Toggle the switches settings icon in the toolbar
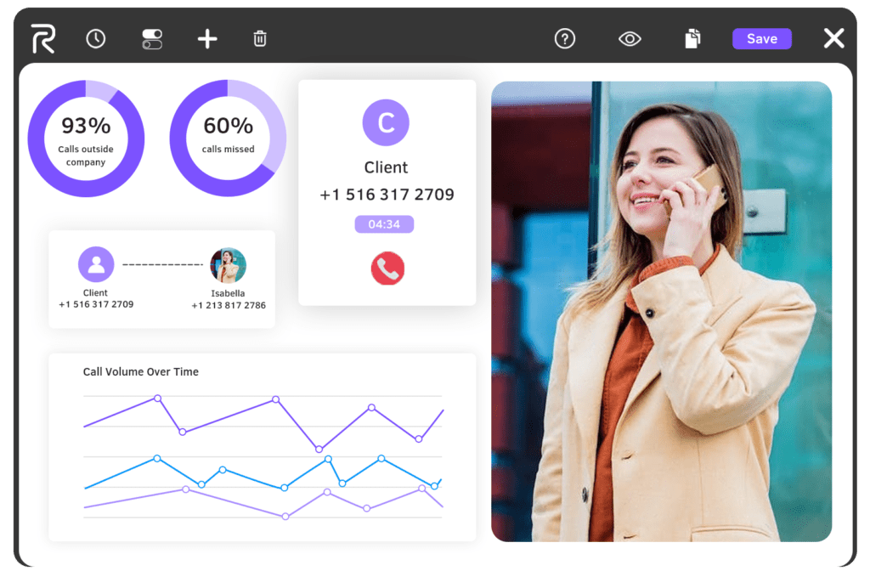The image size is (870, 588). coord(152,38)
